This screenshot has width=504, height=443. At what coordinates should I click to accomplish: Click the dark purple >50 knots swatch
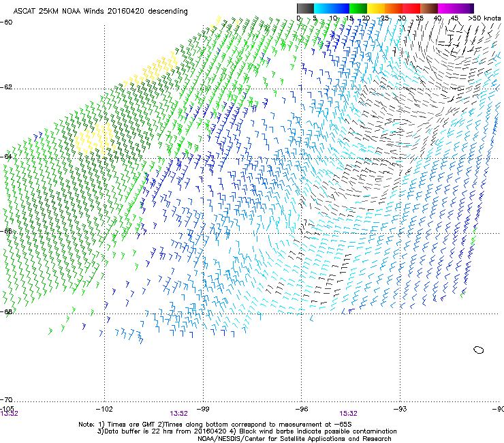[x=472, y=8]
